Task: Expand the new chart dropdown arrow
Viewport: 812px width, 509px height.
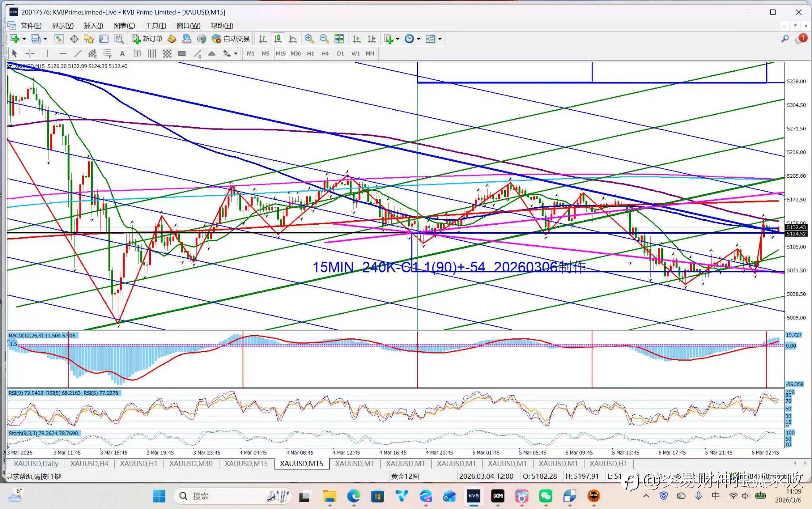Action: click(x=24, y=39)
